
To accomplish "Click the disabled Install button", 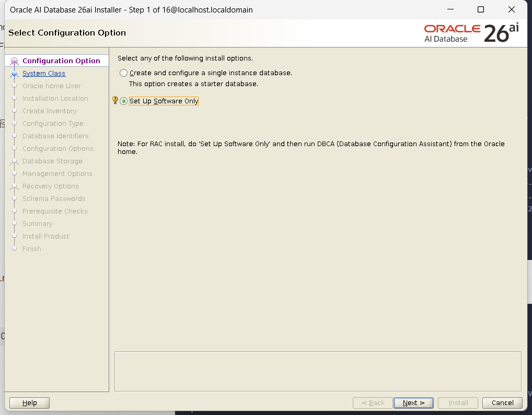I will click(x=458, y=403).
